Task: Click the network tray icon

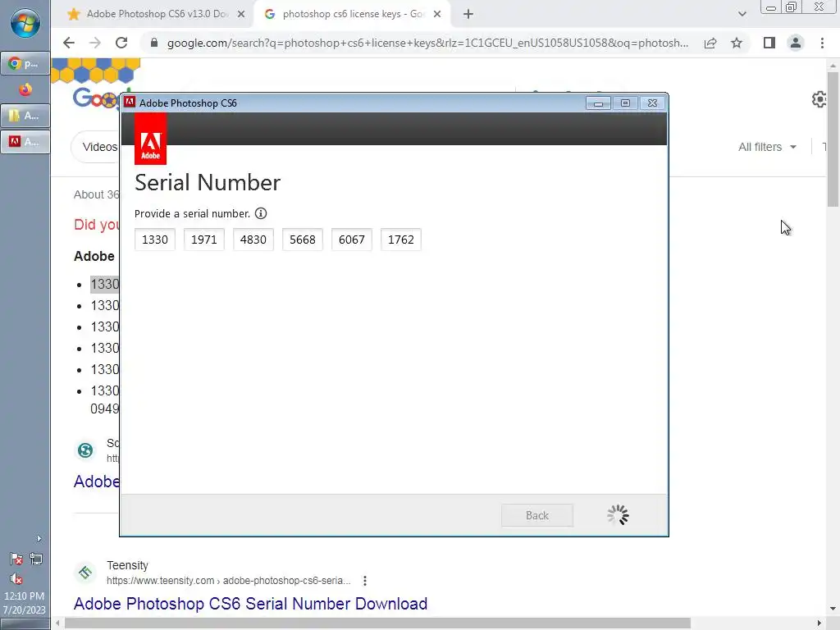Action: (x=36, y=559)
